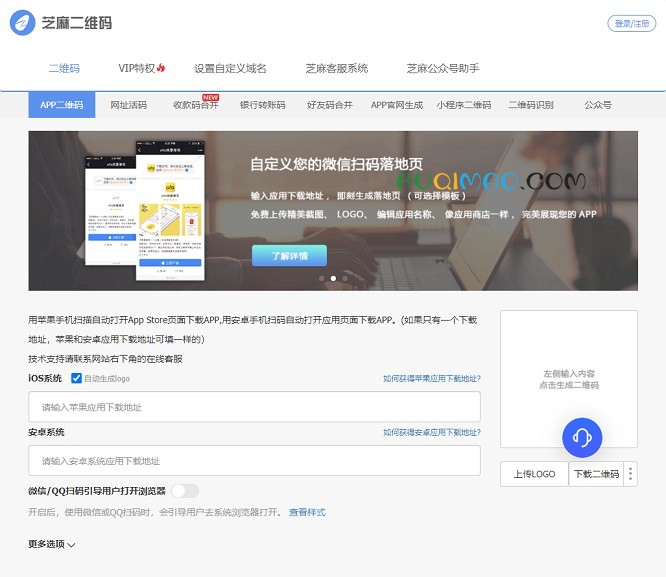Switch to the 二维码识别 tab

pos(531,105)
